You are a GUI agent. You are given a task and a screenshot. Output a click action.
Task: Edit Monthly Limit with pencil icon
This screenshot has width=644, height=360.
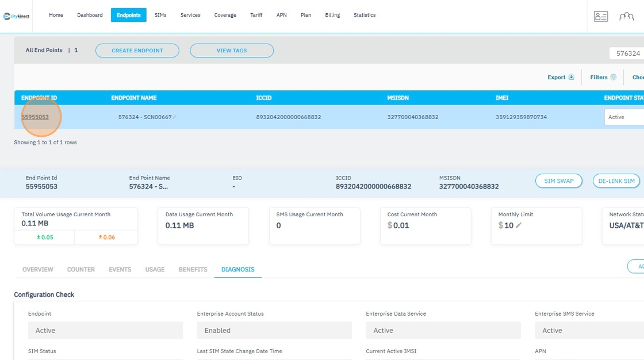coord(519,225)
